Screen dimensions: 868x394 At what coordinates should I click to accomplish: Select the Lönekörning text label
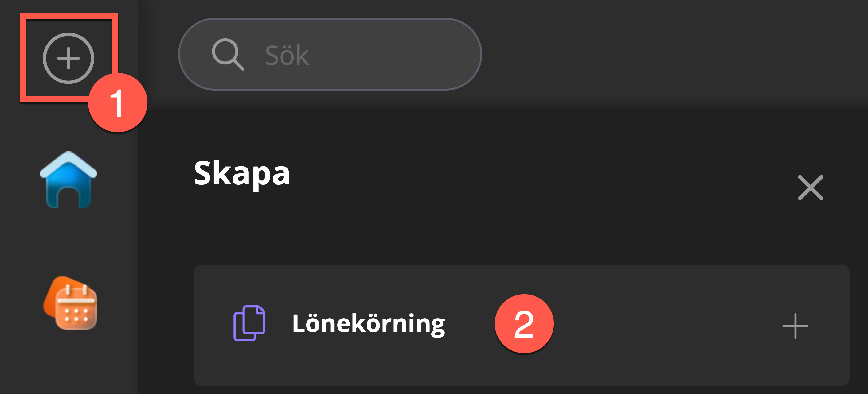[x=368, y=324]
